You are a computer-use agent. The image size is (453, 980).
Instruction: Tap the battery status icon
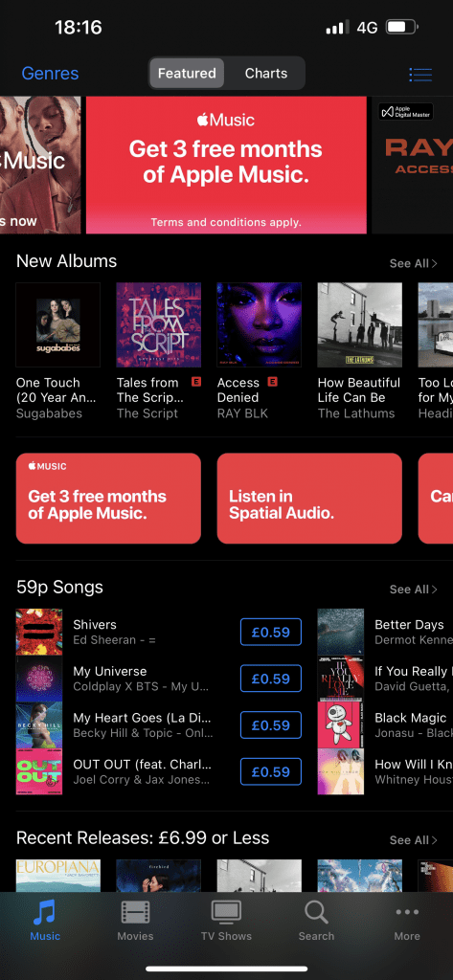click(402, 28)
